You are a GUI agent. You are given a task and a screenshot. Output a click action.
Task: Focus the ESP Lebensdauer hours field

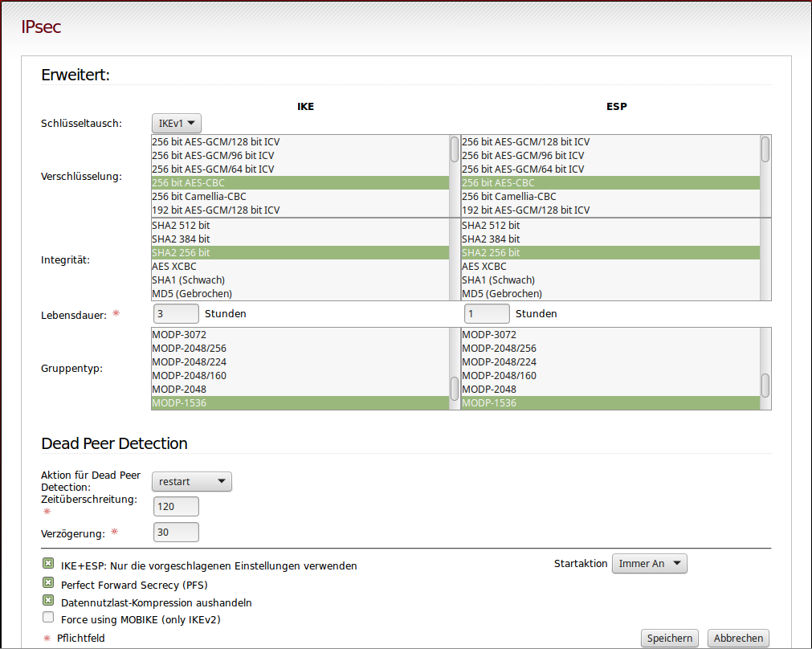point(487,313)
